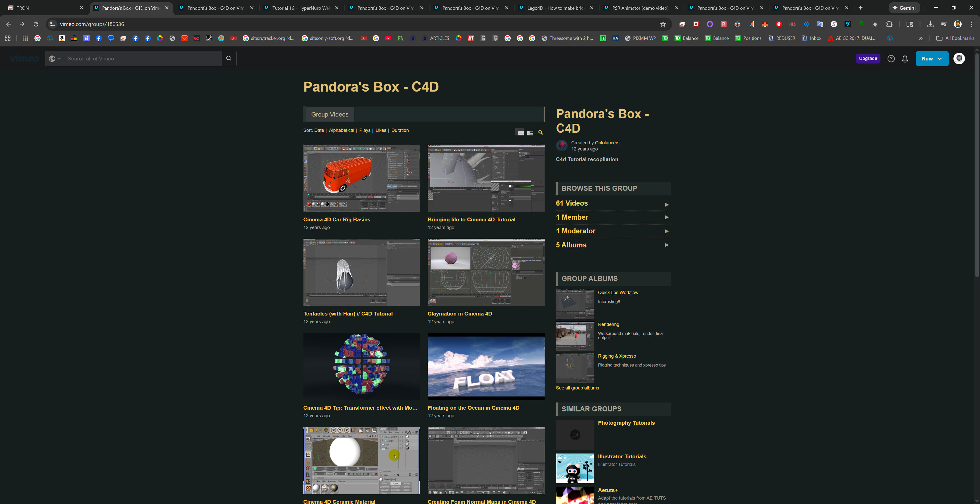Click the Vimeo search submit icon
The height and width of the screenshot is (504, 980).
pyautogui.click(x=229, y=58)
